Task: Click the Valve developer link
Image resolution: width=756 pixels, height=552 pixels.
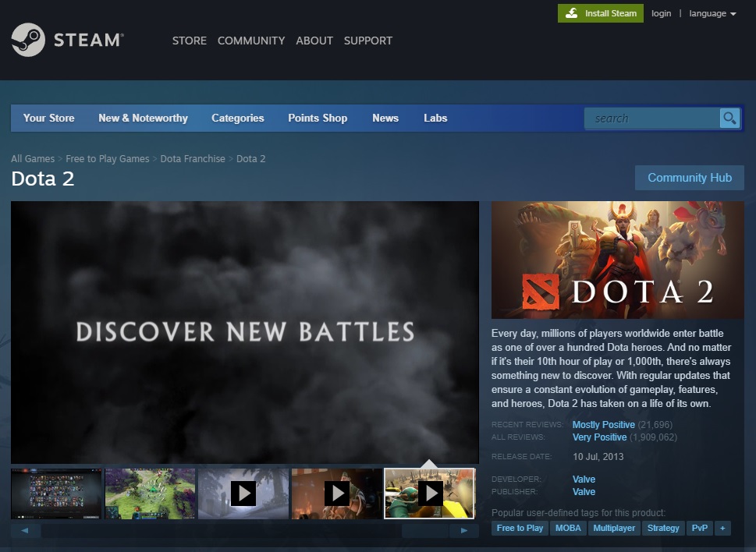Action: (584, 479)
